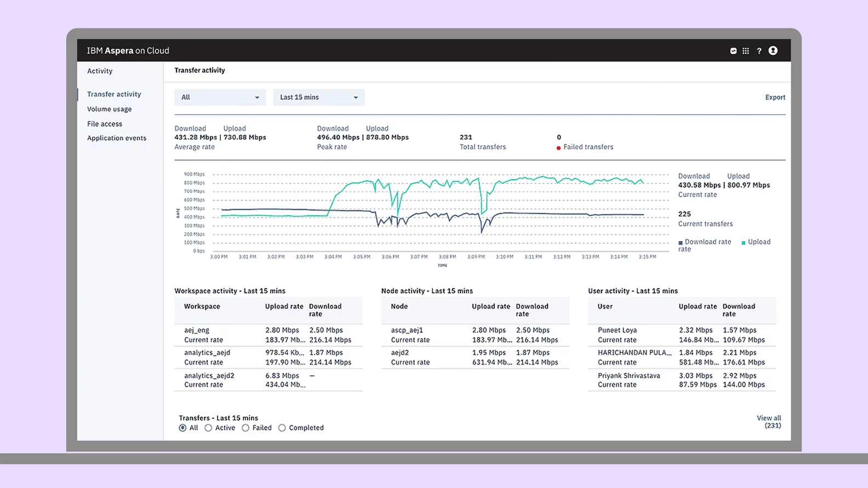Click the teal Upload rate legend swatch
The height and width of the screenshot is (488, 868).
click(x=744, y=243)
